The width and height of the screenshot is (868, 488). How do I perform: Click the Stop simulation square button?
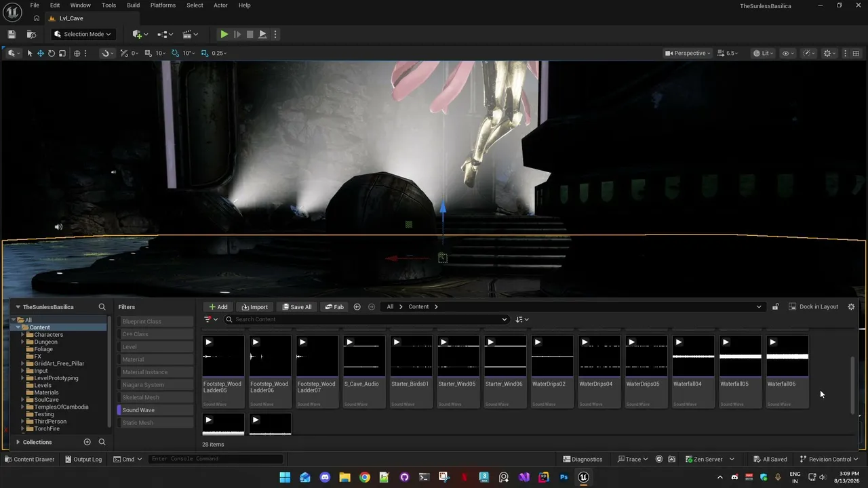point(250,34)
